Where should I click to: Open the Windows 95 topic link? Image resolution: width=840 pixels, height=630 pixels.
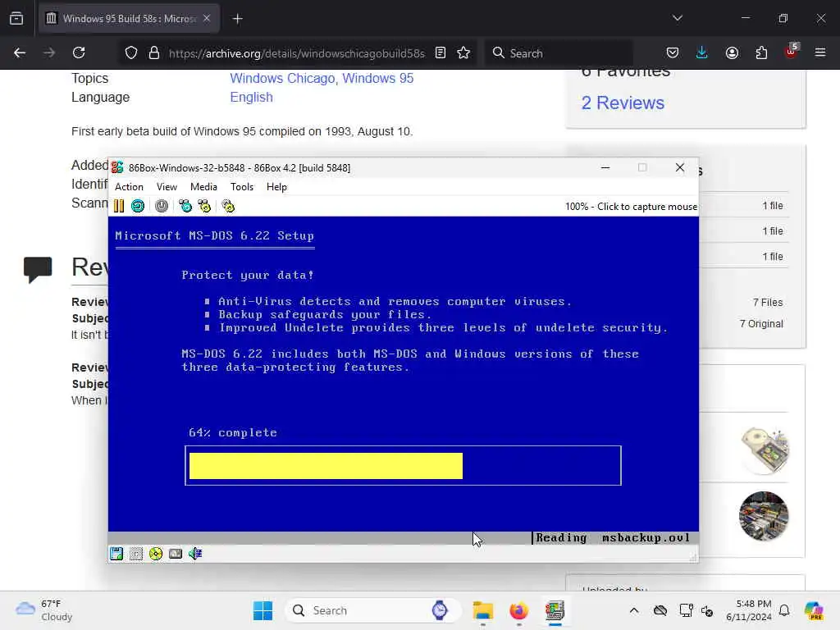click(377, 78)
